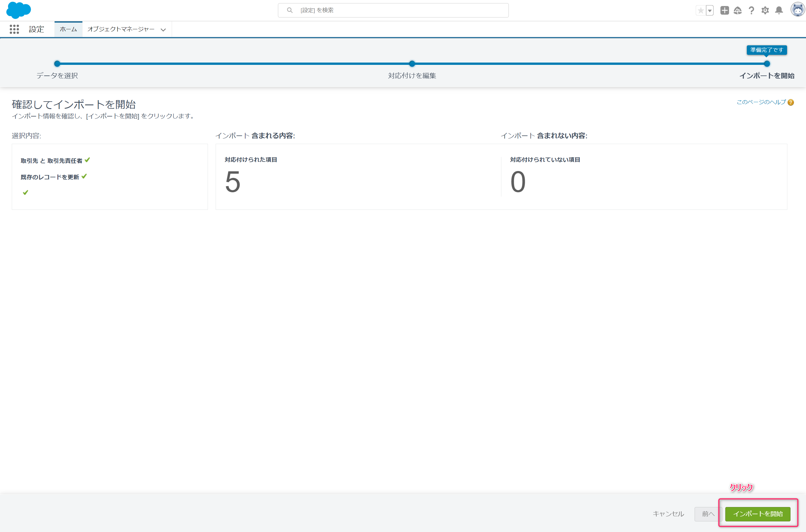Viewport: 806px width, 532px height.
Task: Click the 対応付けられた項目 label
Action: pos(251,160)
